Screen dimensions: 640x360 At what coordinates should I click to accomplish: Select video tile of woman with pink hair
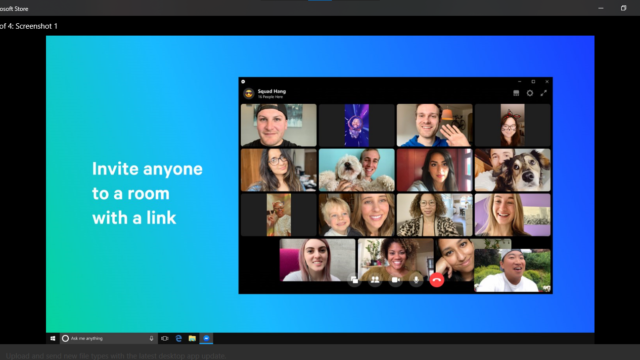click(317, 260)
